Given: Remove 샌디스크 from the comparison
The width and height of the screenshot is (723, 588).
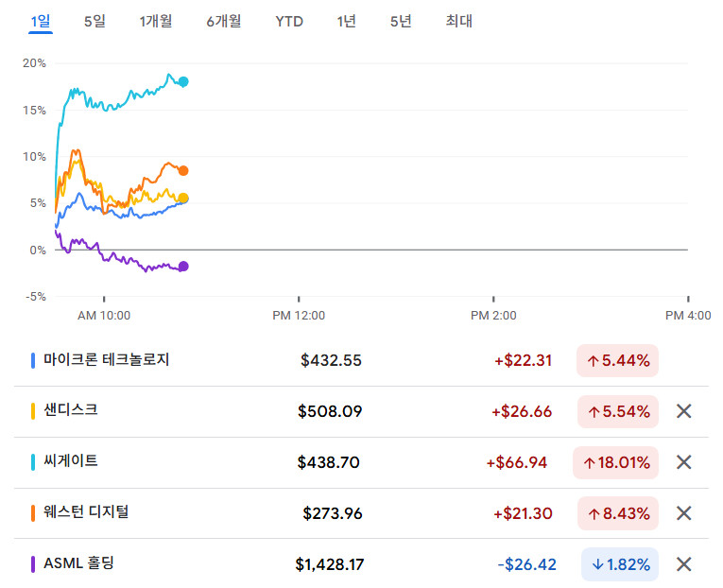Looking at the screenshot, I should pyautogui.click(x=684, y=411).
